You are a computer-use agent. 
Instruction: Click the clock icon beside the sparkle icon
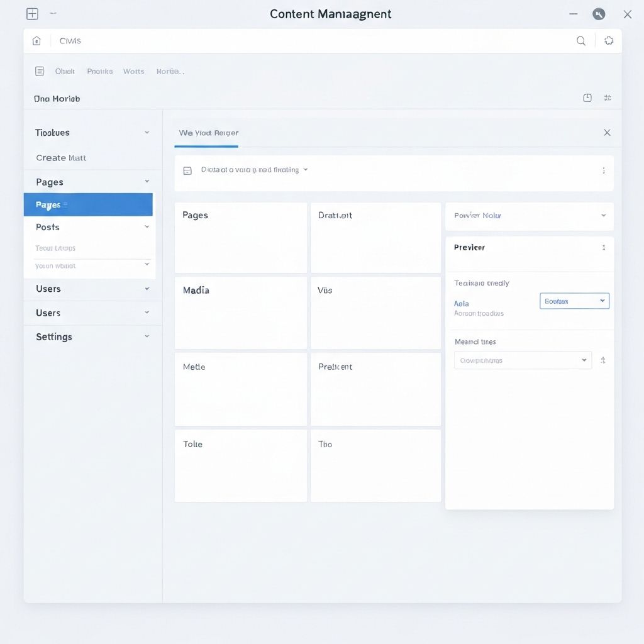(x=587, y=97)
